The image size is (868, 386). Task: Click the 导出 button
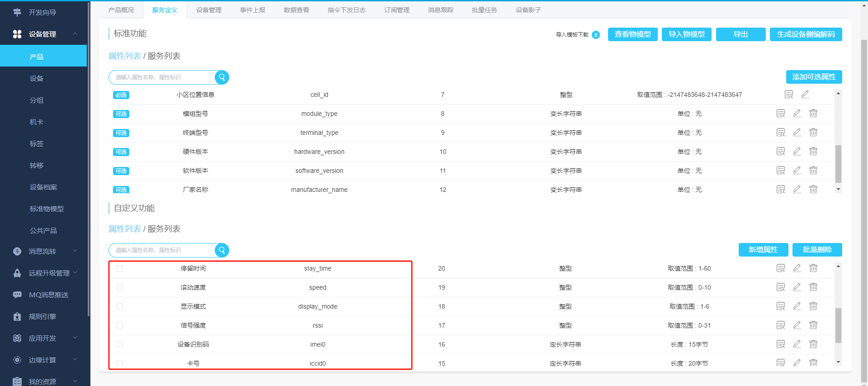coord(741,34)
